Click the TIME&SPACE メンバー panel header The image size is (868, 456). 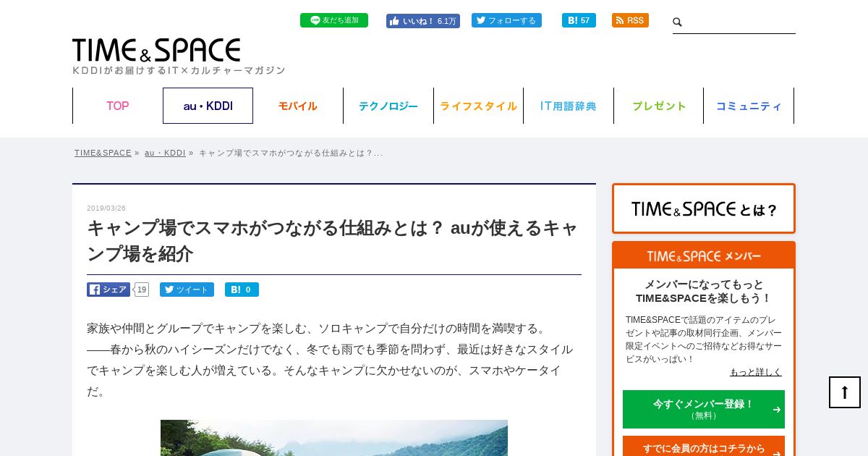704,256
